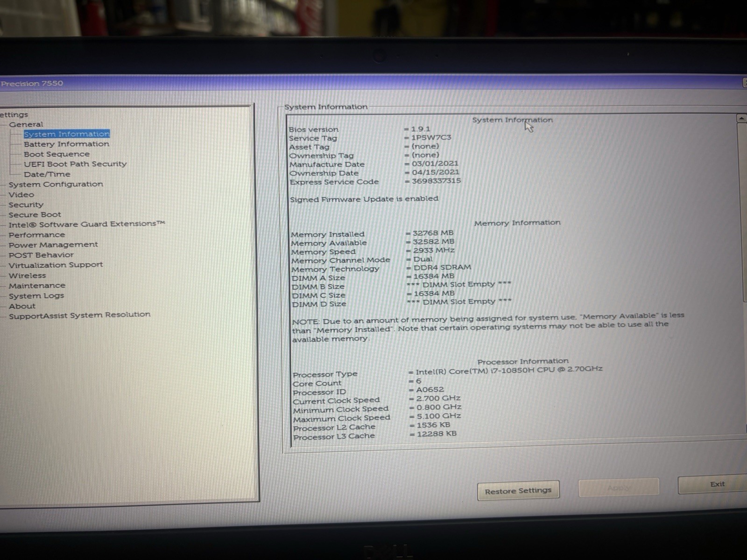Screen dimensions: 747x560
Task: Expand the Performance category
Action: [36, 235]
